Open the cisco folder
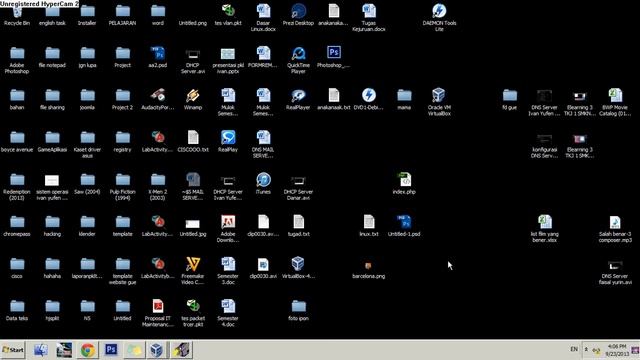 pos(17,268)
